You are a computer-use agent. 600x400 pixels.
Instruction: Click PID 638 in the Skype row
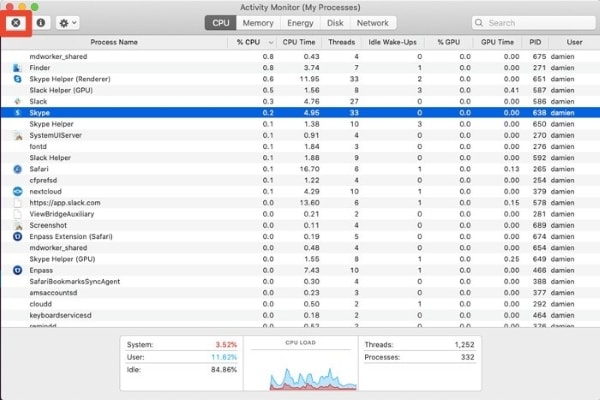click(x=540, y=113)
